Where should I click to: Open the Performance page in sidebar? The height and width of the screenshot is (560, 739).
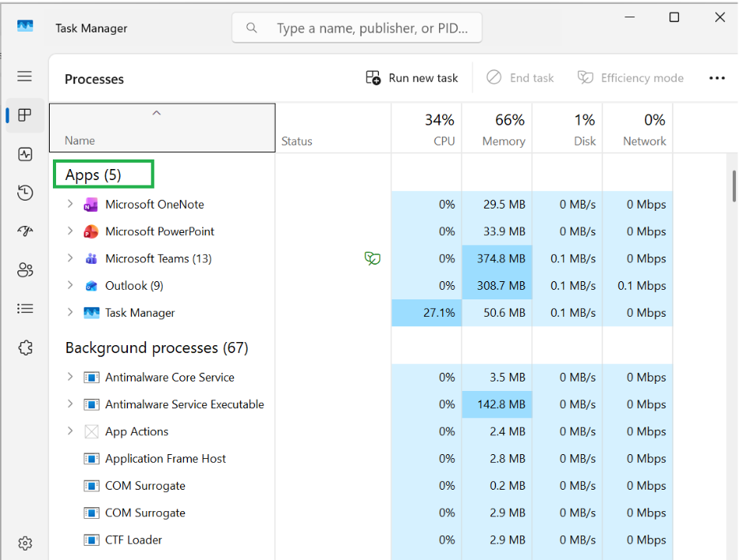pyautogui.click(x=25, y=154)
